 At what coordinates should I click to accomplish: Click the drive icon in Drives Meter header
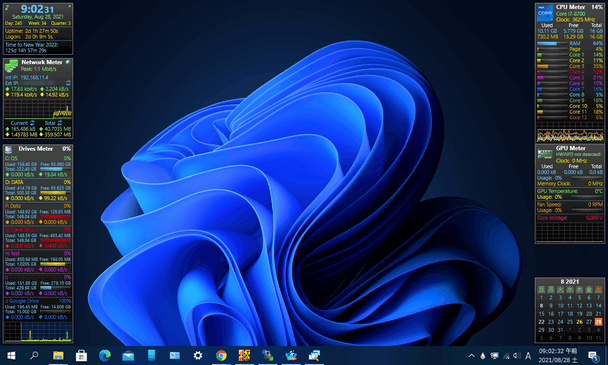click(9, 149)
